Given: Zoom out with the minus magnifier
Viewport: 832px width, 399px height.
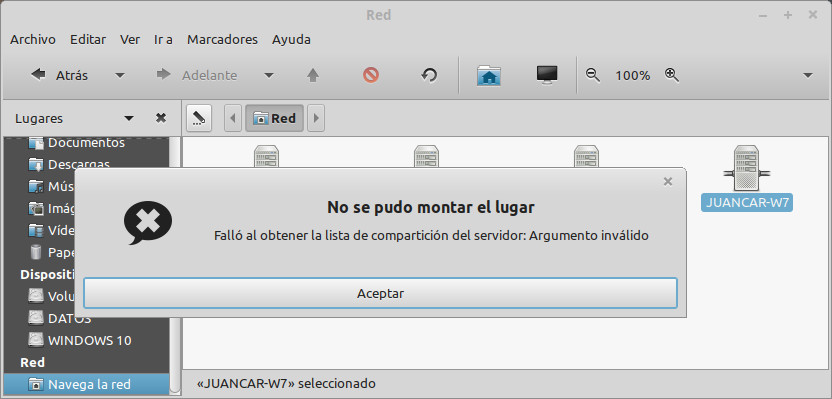Looking at the screenshot, I should tap(593, 75).
